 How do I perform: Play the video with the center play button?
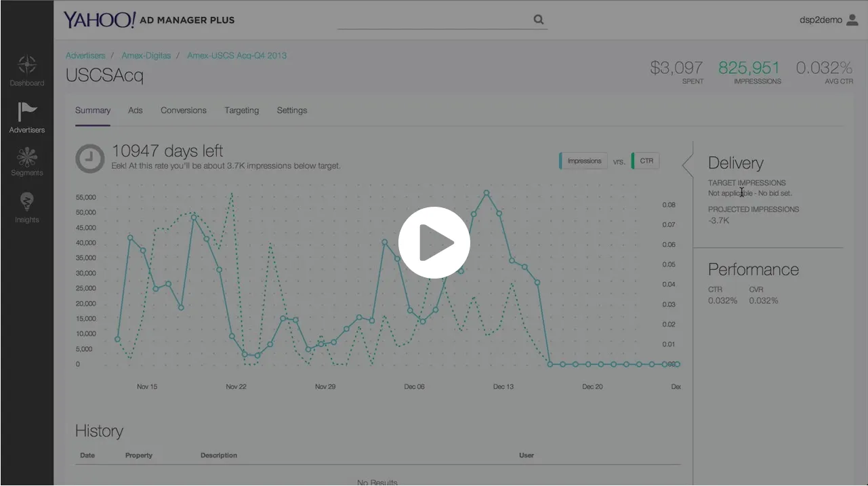click(x=434, y=243)
